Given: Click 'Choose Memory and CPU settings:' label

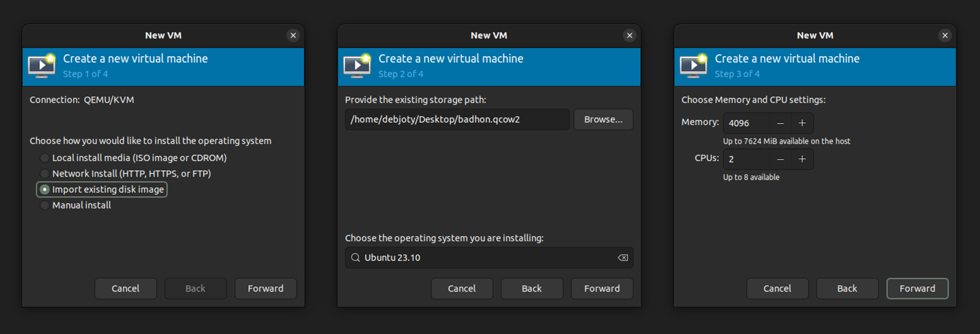Looking at the screenshot, I should pos(753,100).
